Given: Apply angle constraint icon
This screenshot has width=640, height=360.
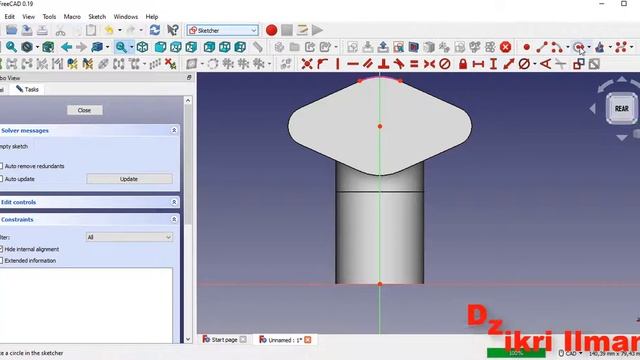Looking at the screenshot, I should (545, 64).
